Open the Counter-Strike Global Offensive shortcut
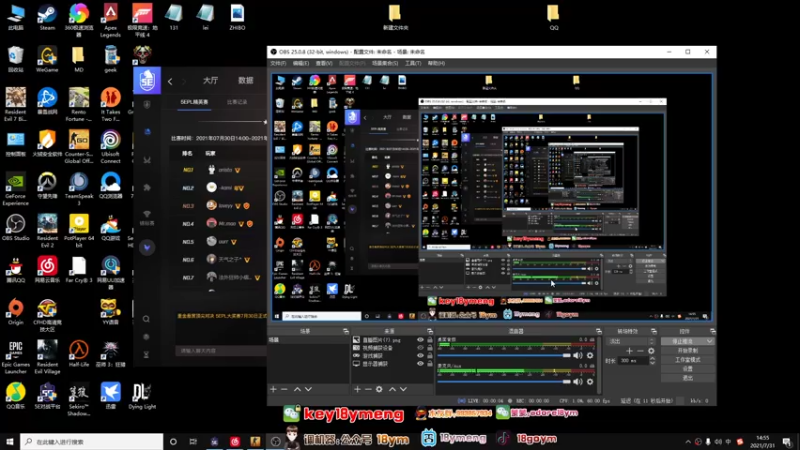Screen dimensions: 800x450 click(x=79, y=146)
